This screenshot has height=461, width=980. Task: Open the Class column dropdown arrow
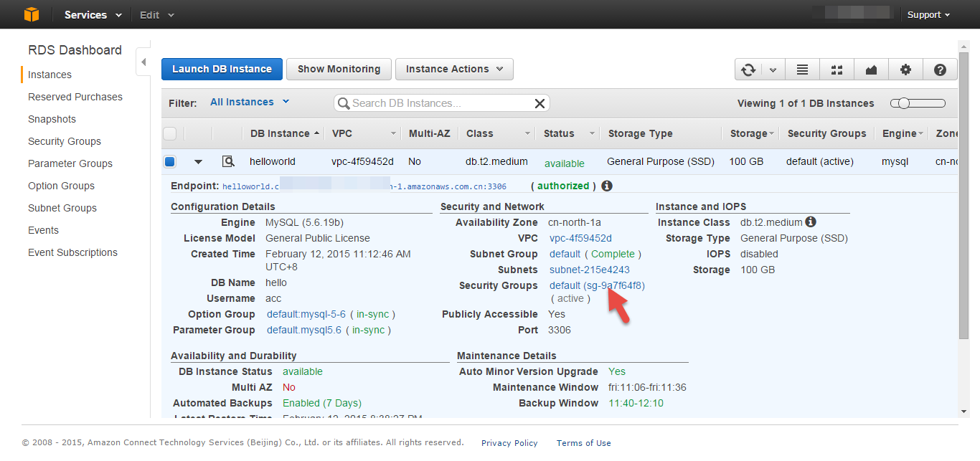pyautogui.click(x=527, y=133)
